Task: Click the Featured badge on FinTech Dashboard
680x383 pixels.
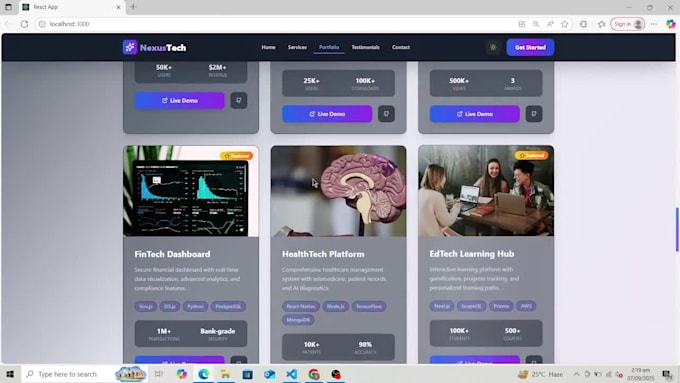Action: [x=236, y=156]
